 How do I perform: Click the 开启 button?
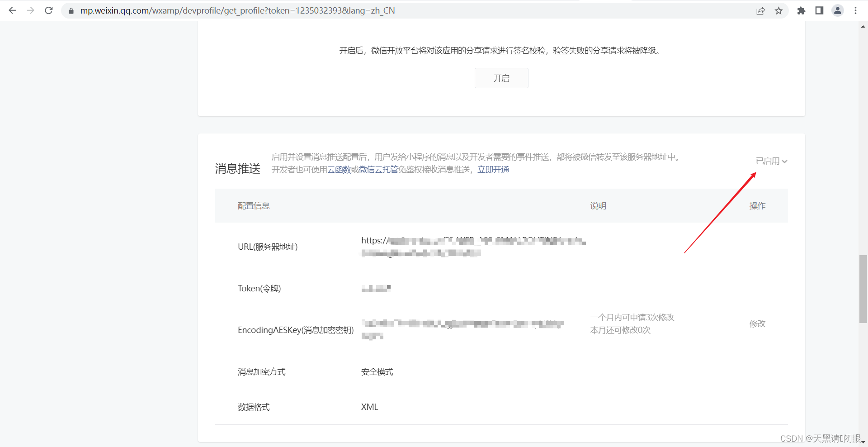click(x=501, y=78)
